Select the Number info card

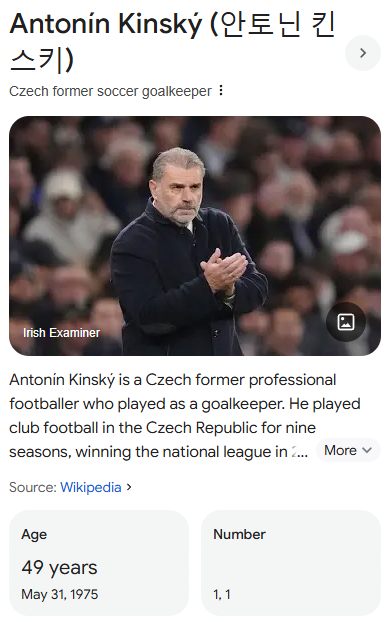click(291, 563)
